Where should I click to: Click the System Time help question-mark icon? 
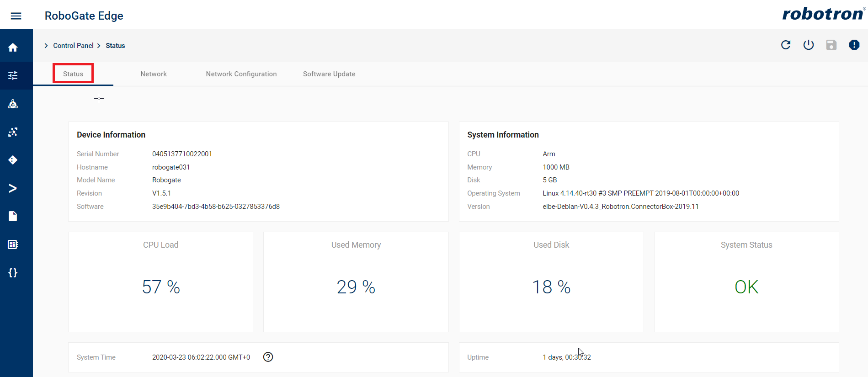point(268,357)
